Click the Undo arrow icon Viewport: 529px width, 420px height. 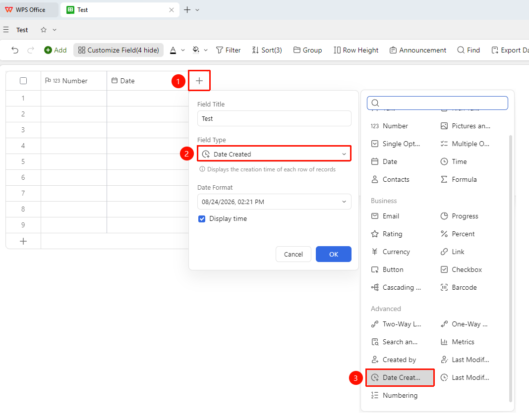click(15, 50)
